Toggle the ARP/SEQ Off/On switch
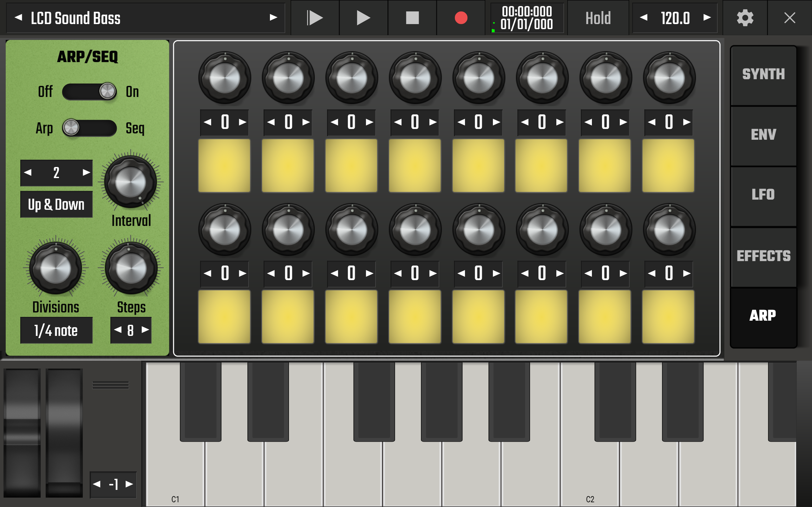The width and height of the screenshot is (812, 507). 89,92
